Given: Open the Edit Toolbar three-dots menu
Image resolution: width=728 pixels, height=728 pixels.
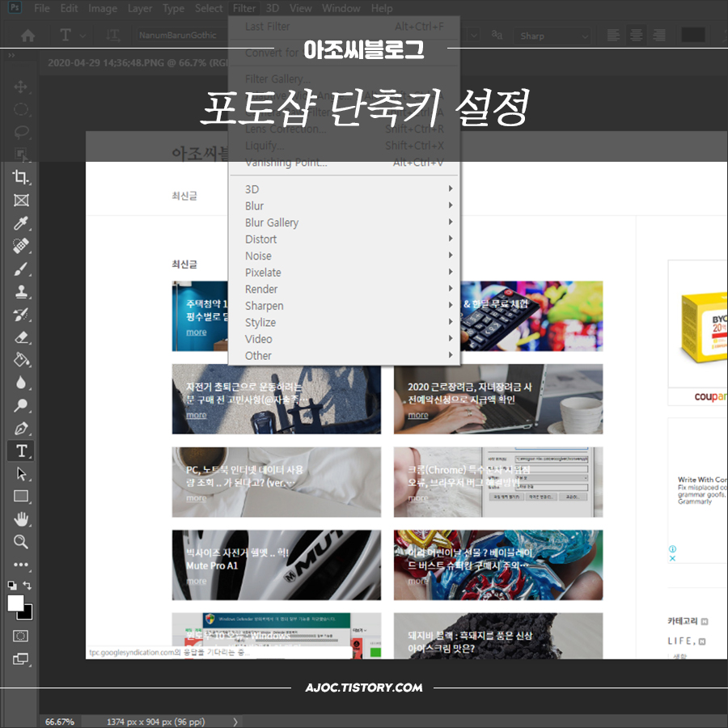Looking at the screenshot, I should [21, 565].
